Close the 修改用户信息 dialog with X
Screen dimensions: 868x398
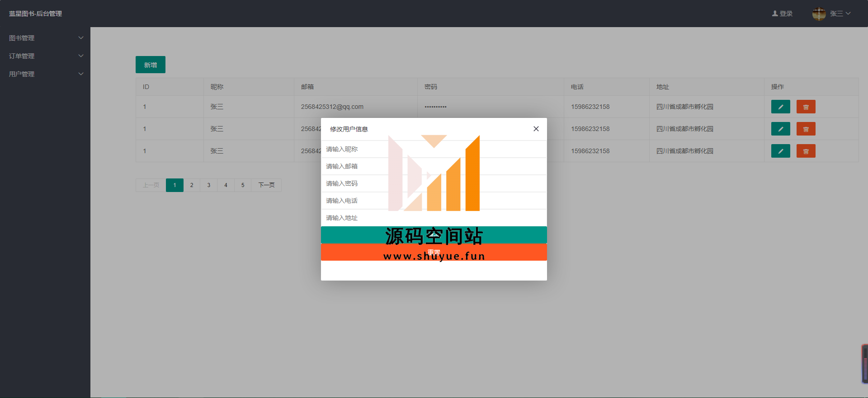pos(536,129)
